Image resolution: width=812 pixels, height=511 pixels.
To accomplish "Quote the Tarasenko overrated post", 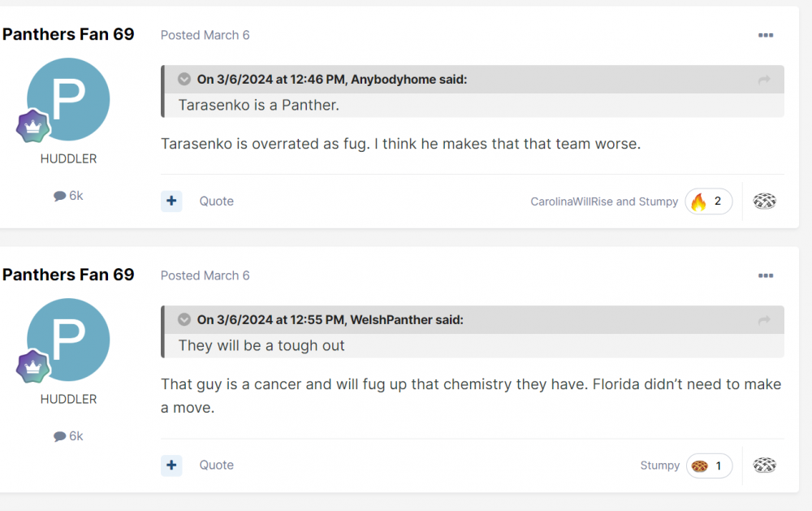I will pyautogui.click(x=217, y=201).
